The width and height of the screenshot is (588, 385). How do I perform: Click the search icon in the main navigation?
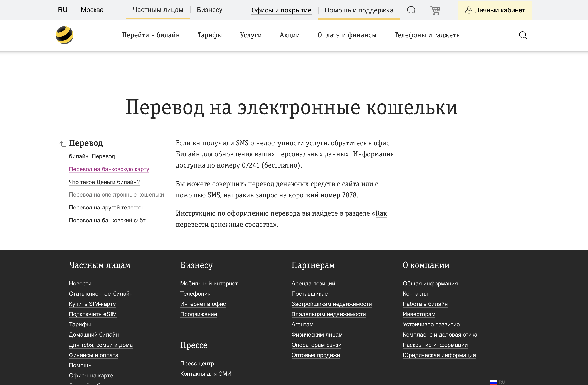pyautogui.click(x=523, y=35)
